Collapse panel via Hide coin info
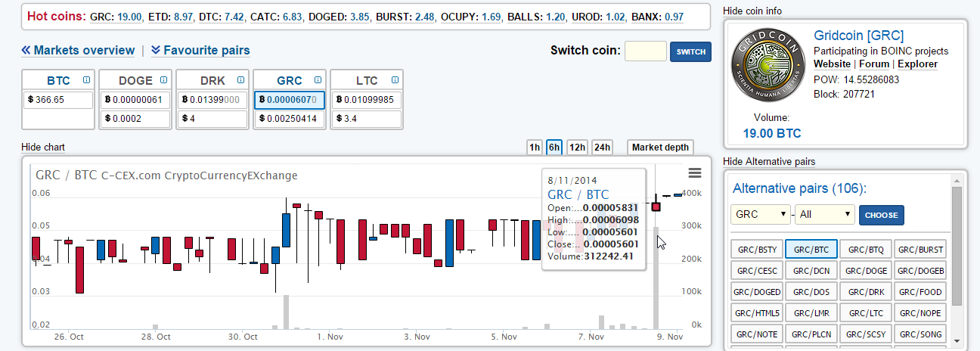 coord(752,11)
